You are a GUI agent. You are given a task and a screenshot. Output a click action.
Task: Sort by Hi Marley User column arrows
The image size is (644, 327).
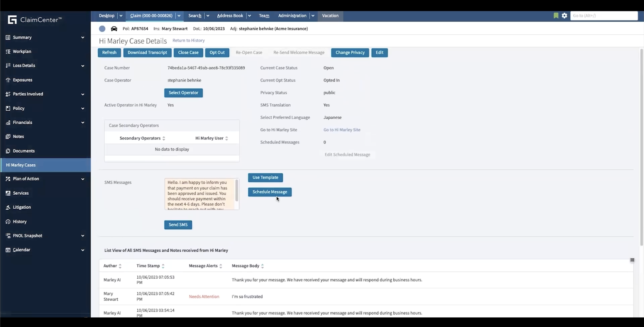227,138
